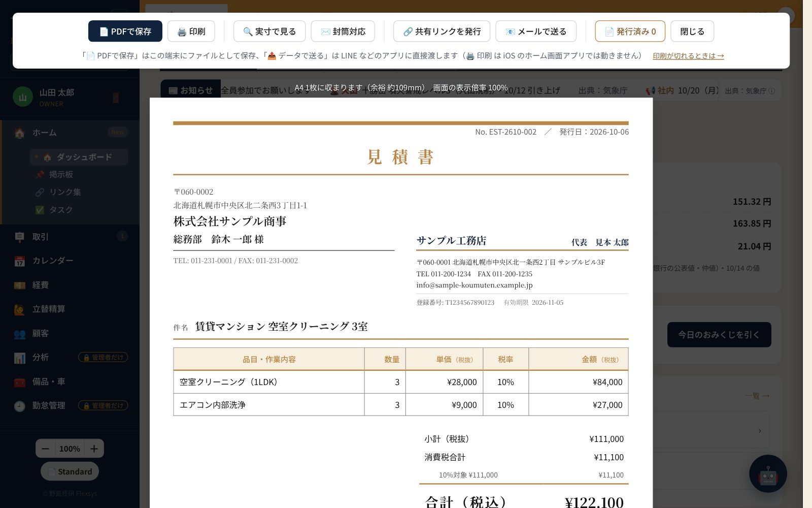This screenshot has width=812, height=508.
Task: Send by email メールで送る
Action: tap(536, 31)
